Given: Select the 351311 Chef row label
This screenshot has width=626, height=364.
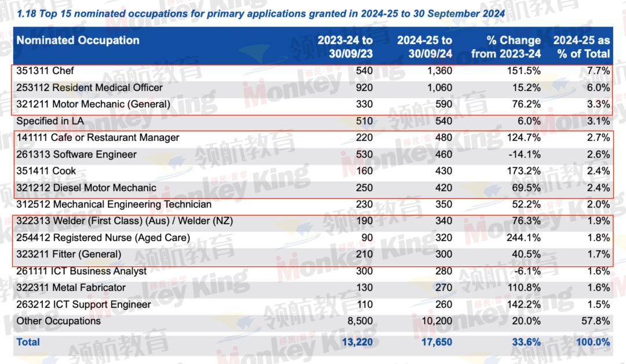Looking at the screenshot, I should point(45,71).
